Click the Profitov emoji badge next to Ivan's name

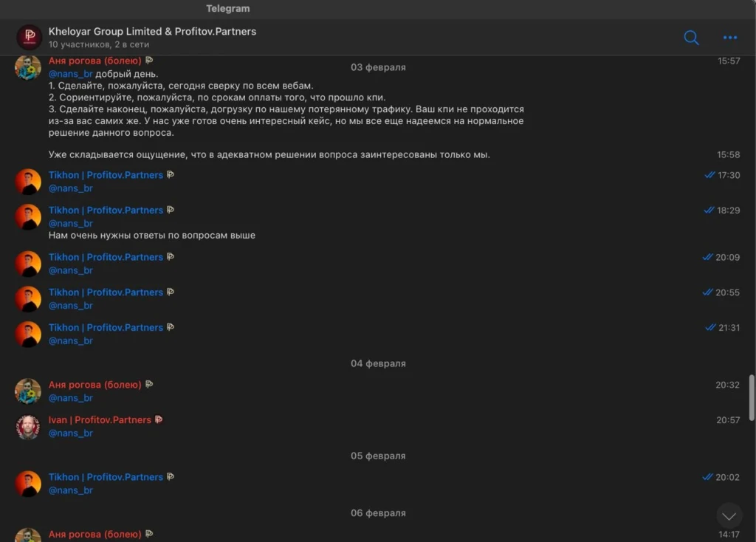[159, 419]
